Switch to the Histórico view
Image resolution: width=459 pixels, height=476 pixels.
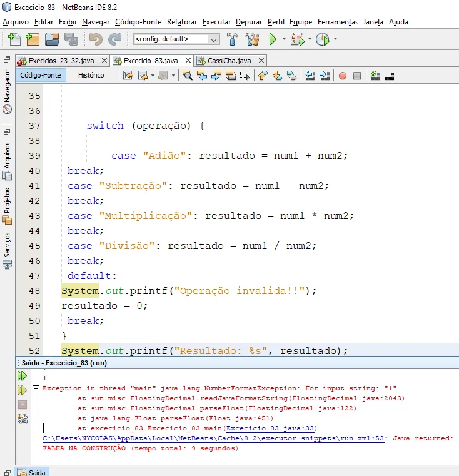pyautogui.click(x=91, y=75)
